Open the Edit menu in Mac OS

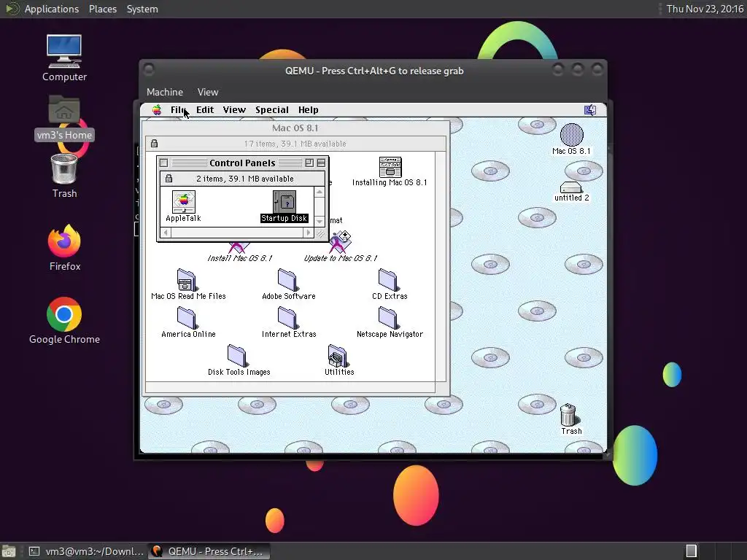pyautogui.click(x=205, y=110)
